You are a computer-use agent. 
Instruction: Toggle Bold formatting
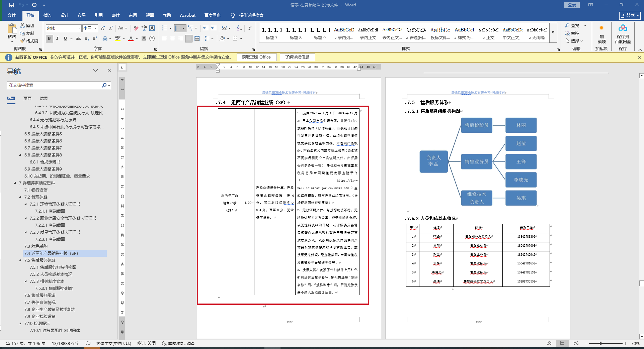[50, 39]
